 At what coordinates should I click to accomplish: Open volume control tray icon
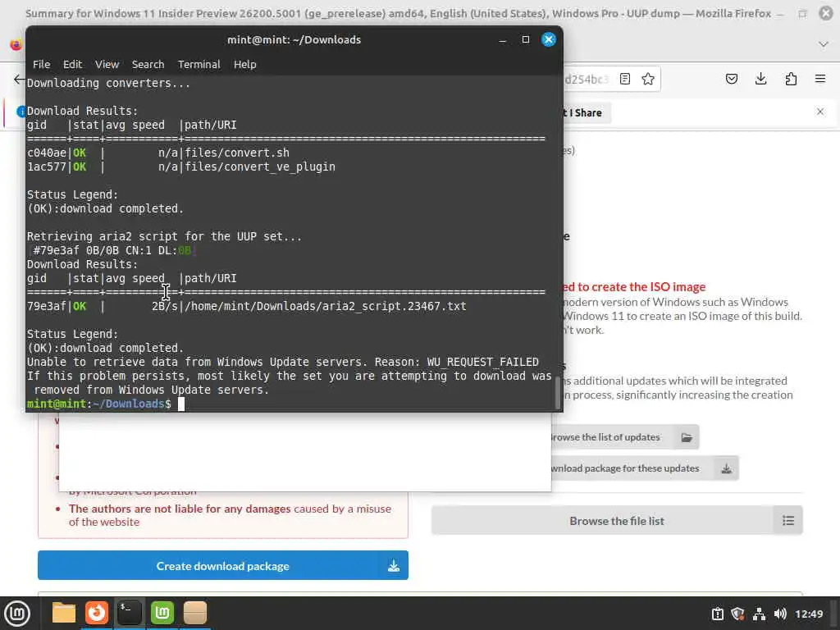tap(780, 614)
